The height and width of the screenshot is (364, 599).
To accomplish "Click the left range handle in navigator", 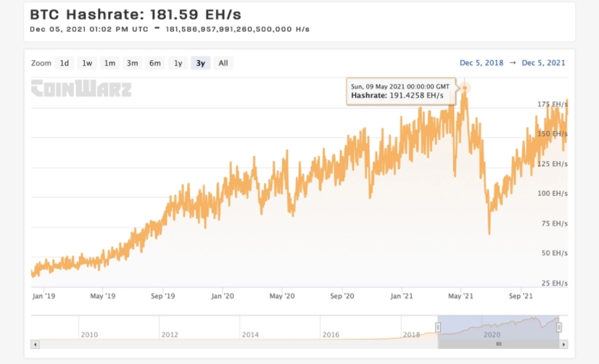I will click(x=438, y=327).
